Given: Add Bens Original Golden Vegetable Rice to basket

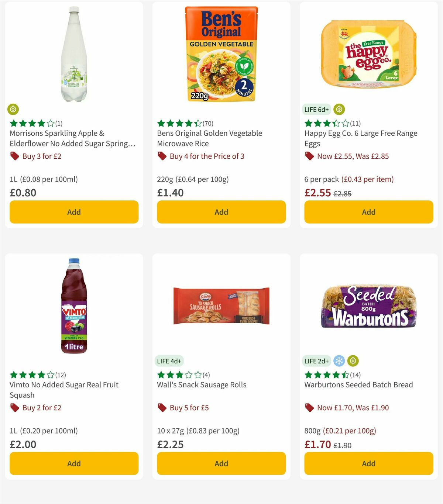Looking at the screenshot, I should [x=221, y=212].
